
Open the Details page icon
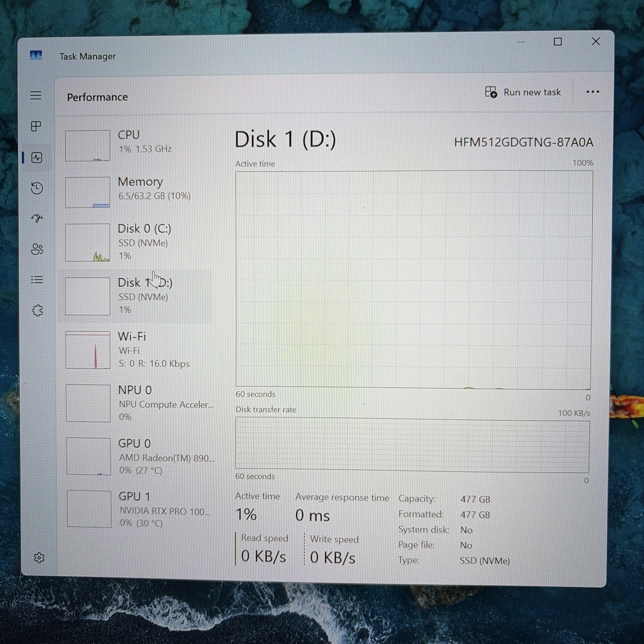click(37, 279)
